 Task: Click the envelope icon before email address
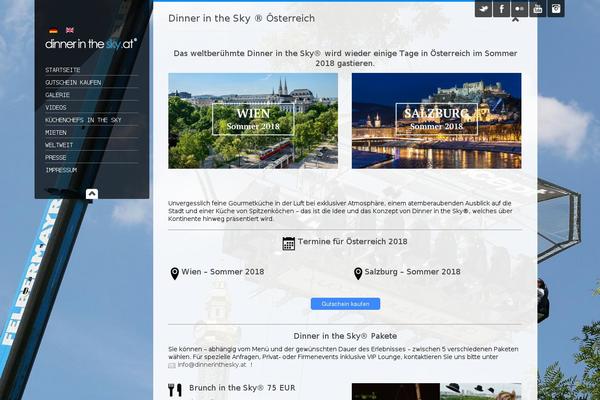172,366
